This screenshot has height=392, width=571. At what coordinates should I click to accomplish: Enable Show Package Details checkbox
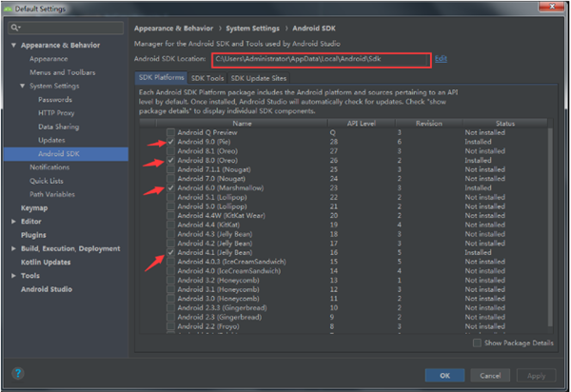(477, 343)
